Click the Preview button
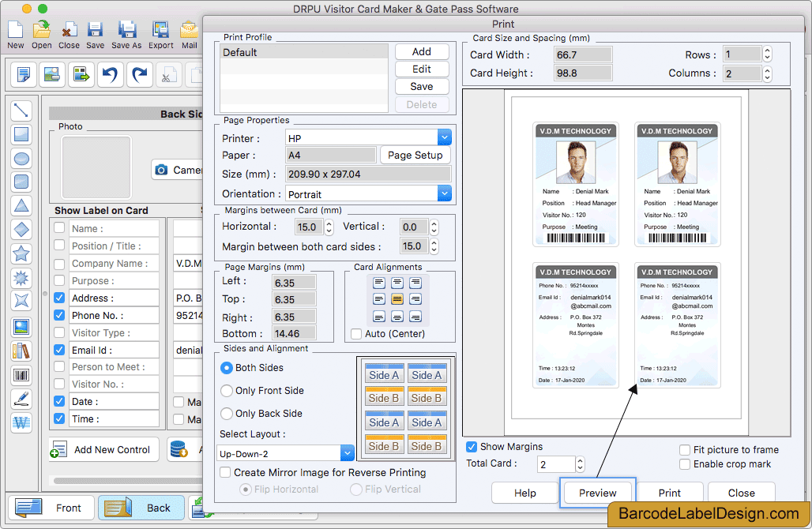Screen dimensions: 812x529 (598, 493)
